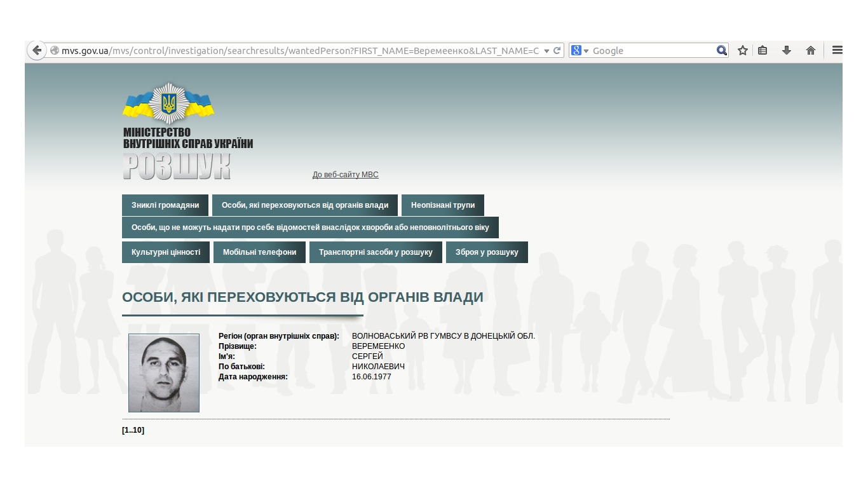Open the 'Зниклі громадяни' section
Image resolution: width=868 pixels, height=488 pixels.
pyautogui.click(x=165, y=205)
